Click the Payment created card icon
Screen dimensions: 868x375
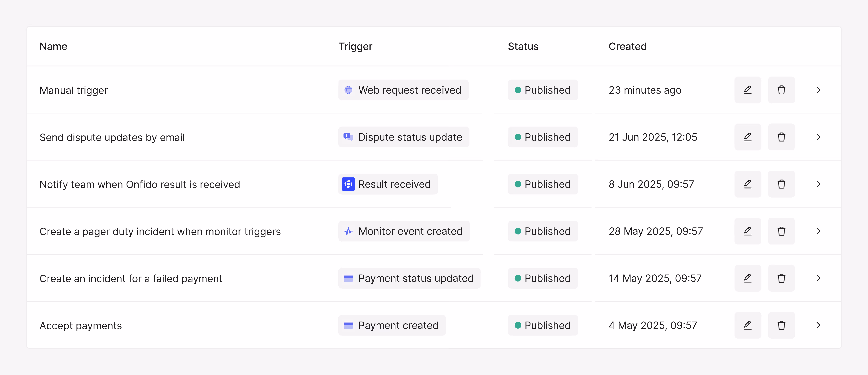(x=348, y=325)
